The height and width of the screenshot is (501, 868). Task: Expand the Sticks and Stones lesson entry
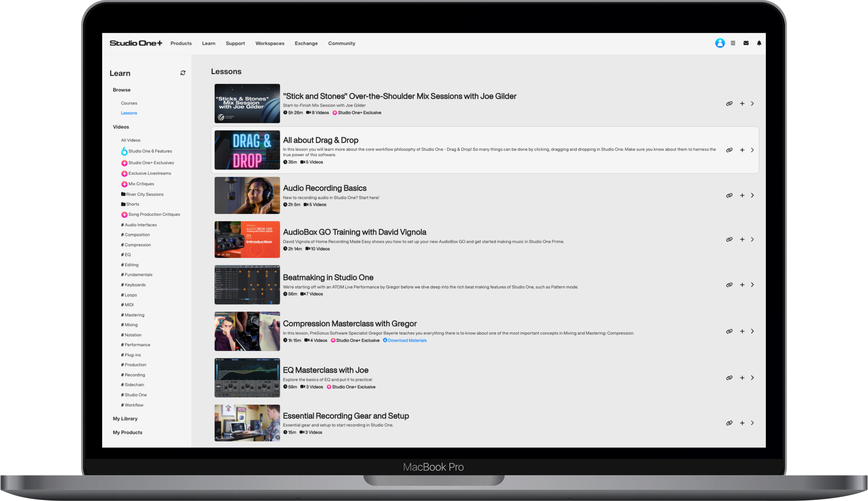pos(752,104)
